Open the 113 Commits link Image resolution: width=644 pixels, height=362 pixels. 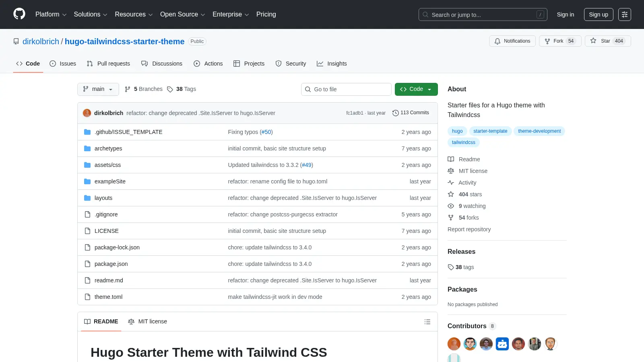click(x=411, y=113)
